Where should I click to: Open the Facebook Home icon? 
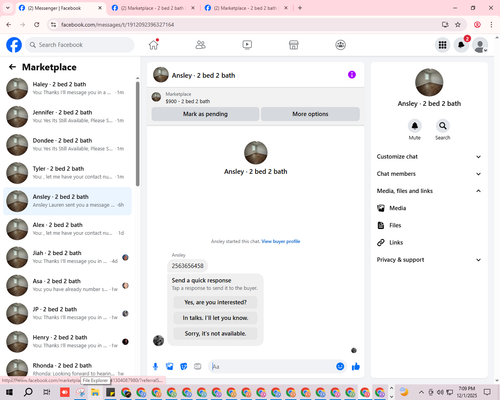(x=154, y=45)
